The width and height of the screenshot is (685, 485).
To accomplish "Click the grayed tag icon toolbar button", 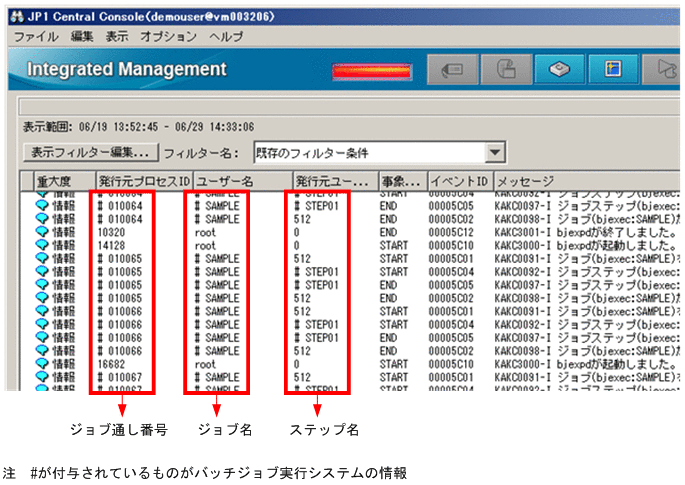I will 453,69.
